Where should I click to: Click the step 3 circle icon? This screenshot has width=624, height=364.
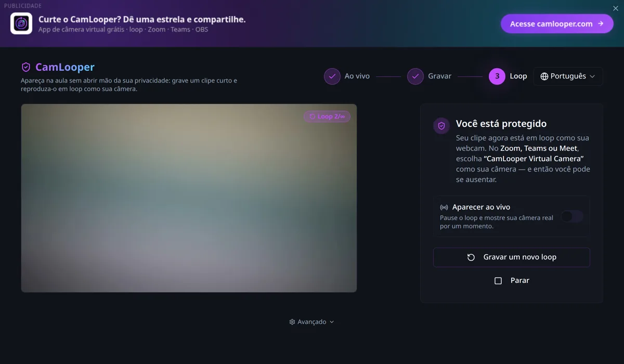point(497,76)
